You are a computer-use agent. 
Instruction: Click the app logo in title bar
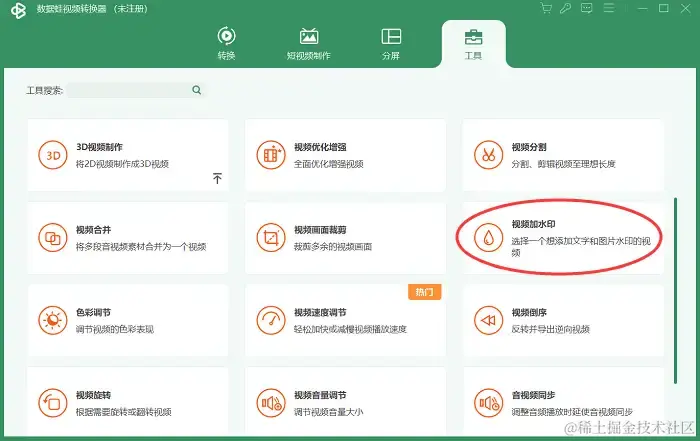[x=18, y=10]
